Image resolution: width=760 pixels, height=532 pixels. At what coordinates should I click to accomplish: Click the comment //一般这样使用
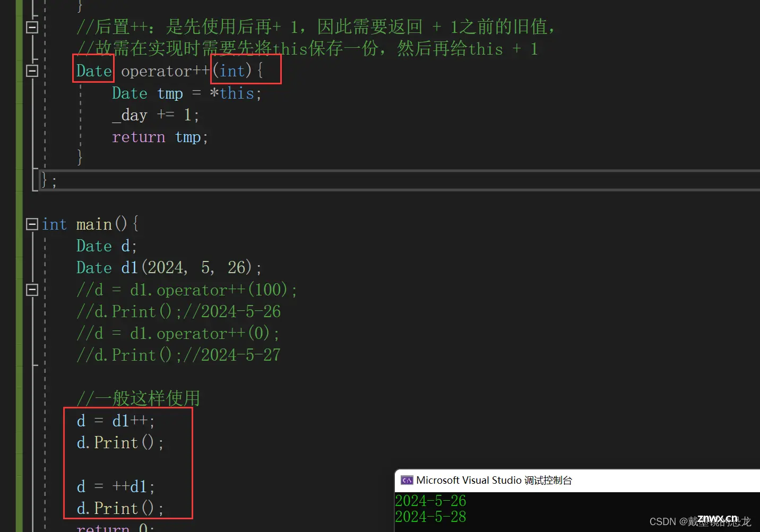pyautogui.click(x=138, y=398)
